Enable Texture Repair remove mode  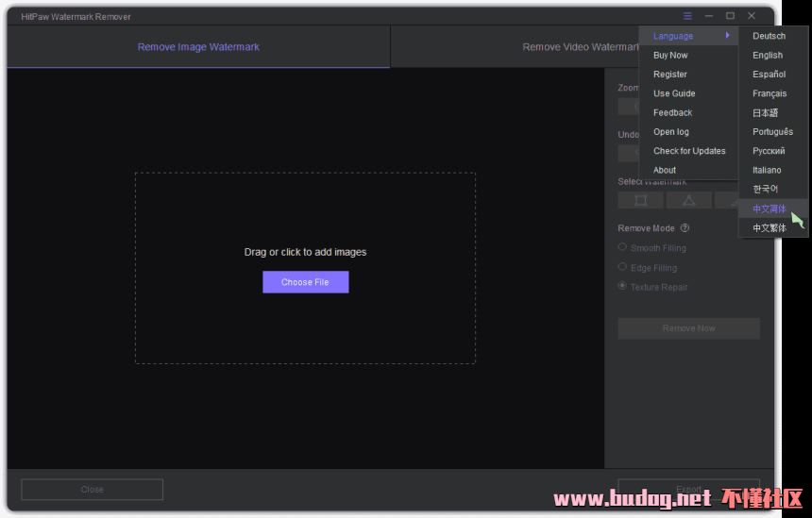click(623, 286)
